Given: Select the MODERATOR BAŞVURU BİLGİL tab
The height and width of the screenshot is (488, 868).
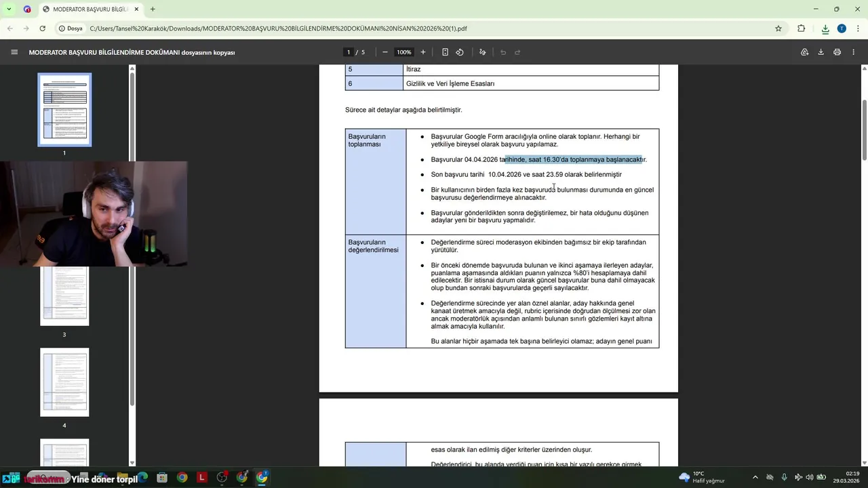Looking at the screenshot, I should [90, 9].
